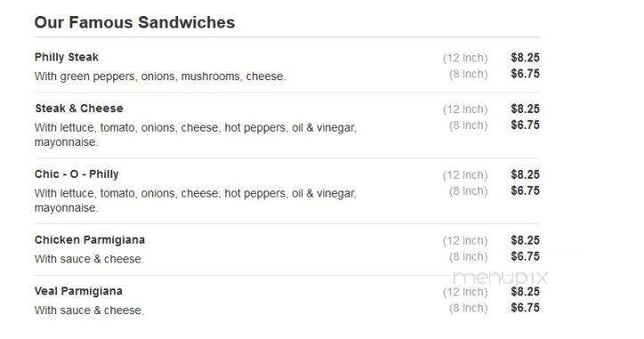Choose Veal Parmigiana 8 Inch price $6.75
The width and height of the screenshot is (644, 339).
click(x=525, y=307)
